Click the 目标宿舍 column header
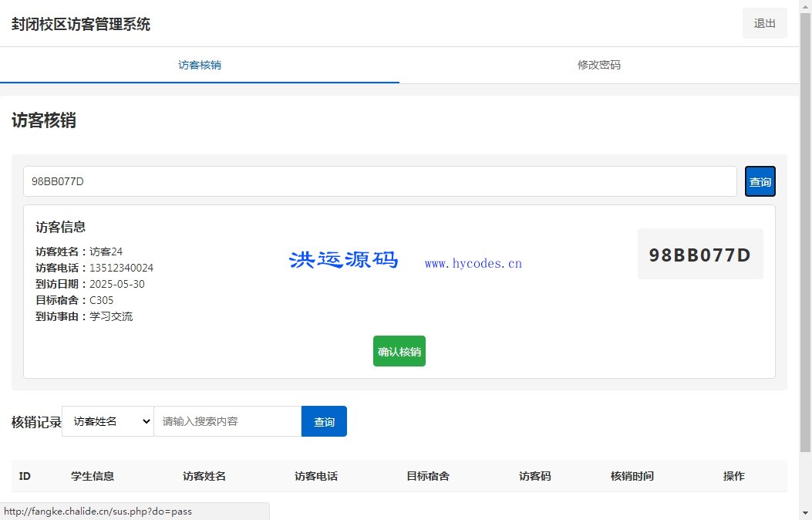The height and width of the screenshot is (520, 812). click(x=427, y=476)
